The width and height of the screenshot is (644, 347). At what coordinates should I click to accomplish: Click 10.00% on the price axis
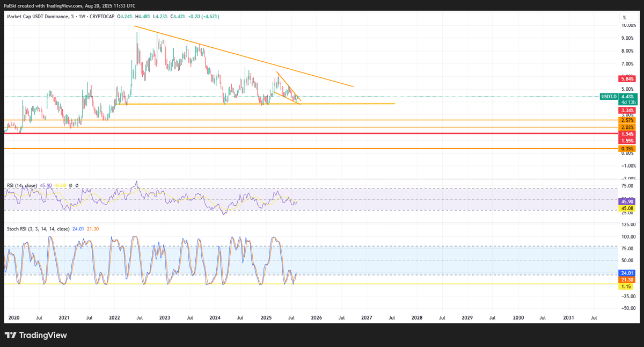[628, 25]
